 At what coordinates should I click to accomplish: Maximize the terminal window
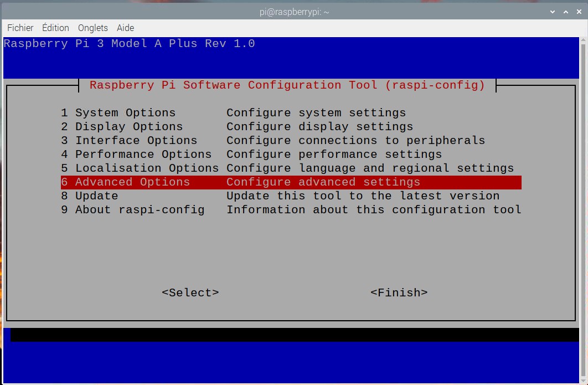566,12
